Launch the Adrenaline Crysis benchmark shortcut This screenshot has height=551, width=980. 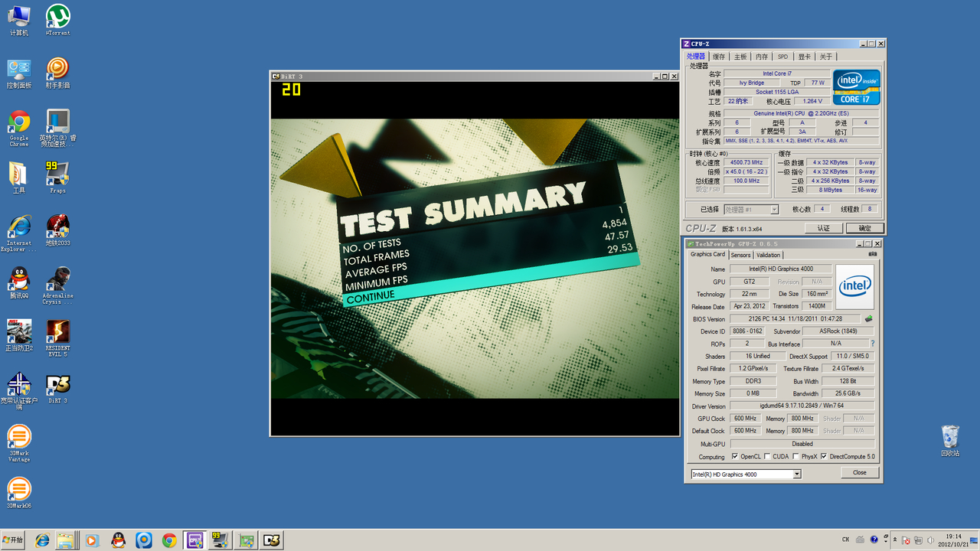57,285
